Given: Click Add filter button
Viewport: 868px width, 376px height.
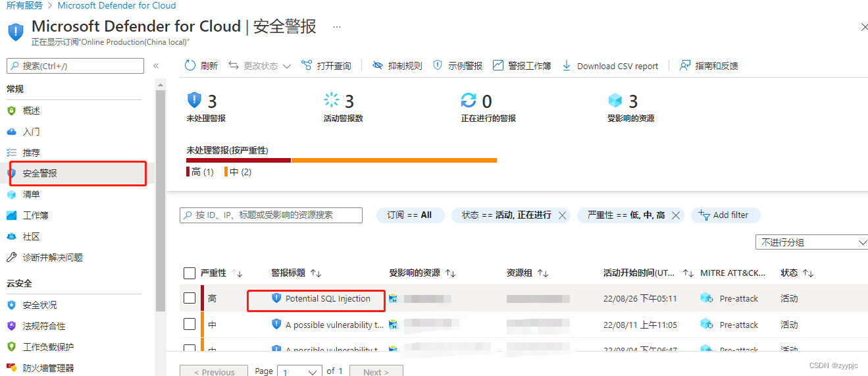Looking at the screenshot, I should (725, 215).
